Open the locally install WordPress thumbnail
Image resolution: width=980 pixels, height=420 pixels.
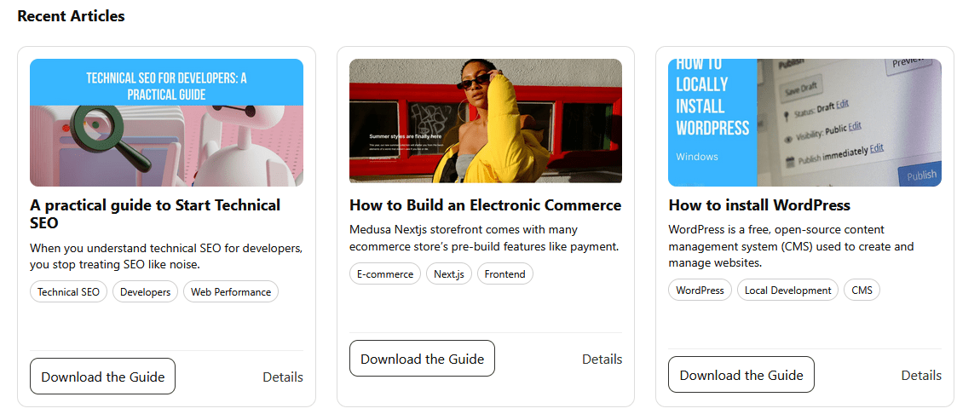tap(804, 123)
